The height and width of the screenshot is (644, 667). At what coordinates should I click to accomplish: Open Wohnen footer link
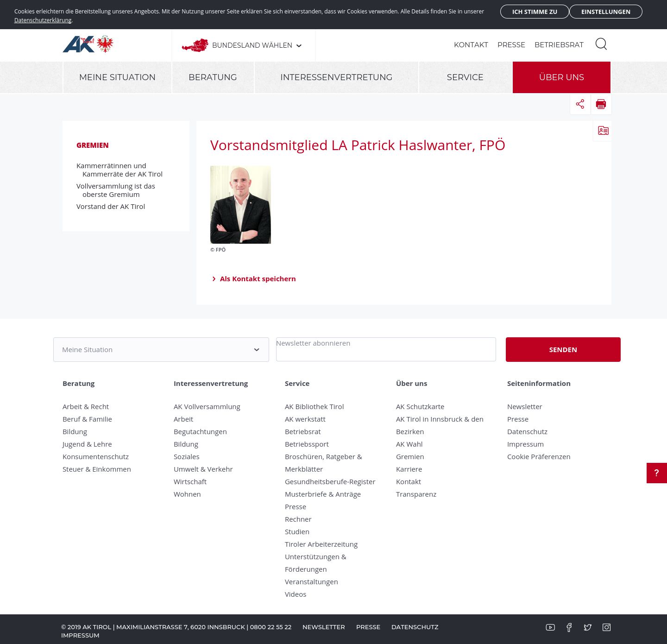coord(187,494)
